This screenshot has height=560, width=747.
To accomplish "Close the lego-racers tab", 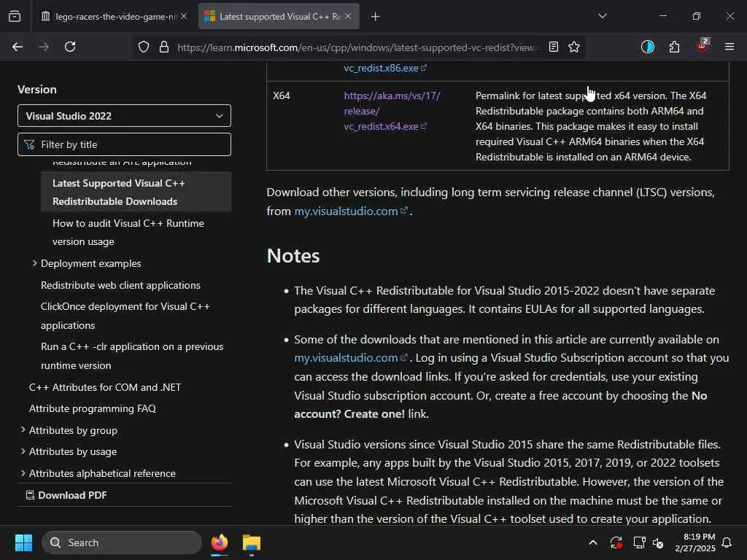I will [x=184, y=16].
